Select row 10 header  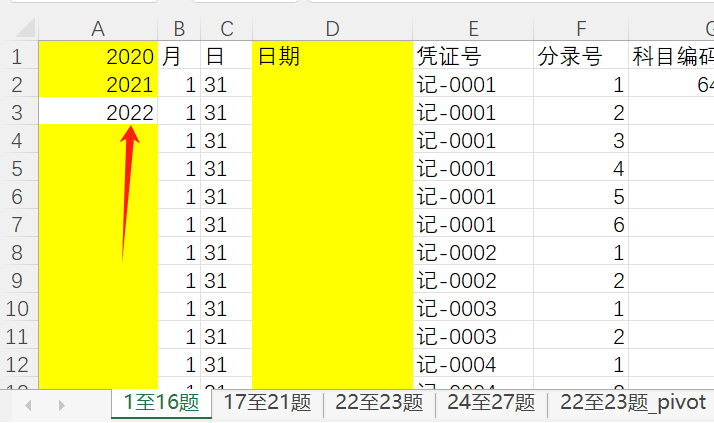pyautogui.click(x=19, y=307)
